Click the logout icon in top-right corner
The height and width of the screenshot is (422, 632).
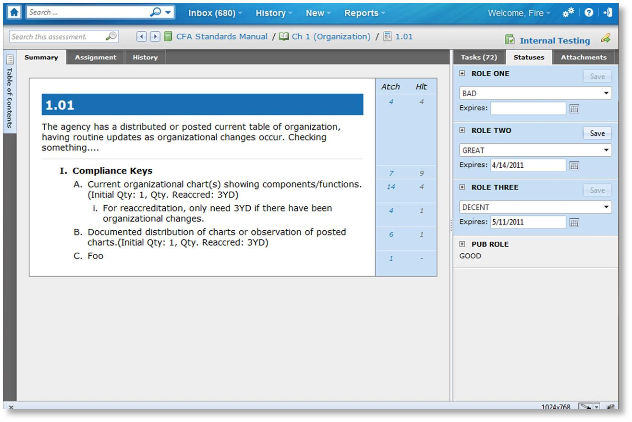tap(608, 13)
